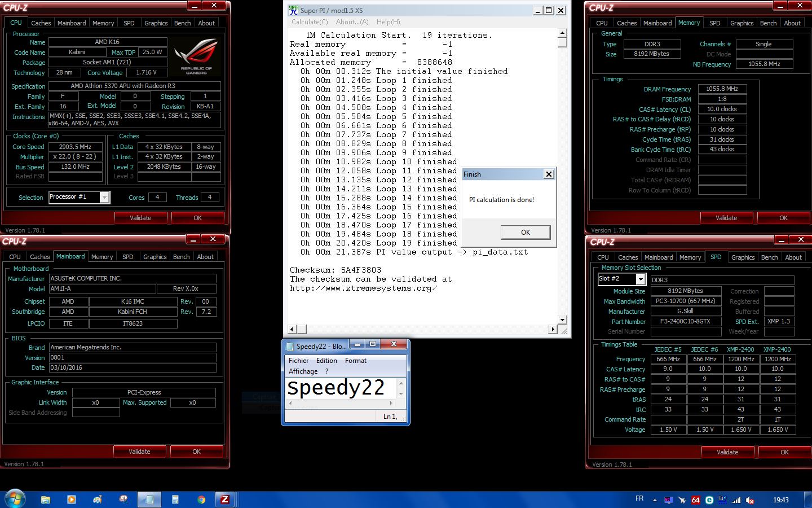Open Windows Explorer from the taskbar
Viewport: 812px width, 508px height.
[x=46, y=500]
